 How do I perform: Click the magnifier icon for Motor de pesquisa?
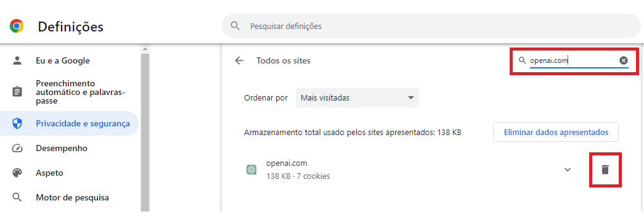coord(17,197)
